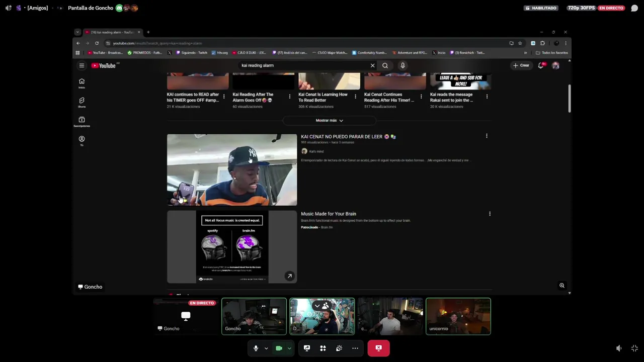Toggle the green camera button
Screen dimensions: 644x362
click(279, 348)
